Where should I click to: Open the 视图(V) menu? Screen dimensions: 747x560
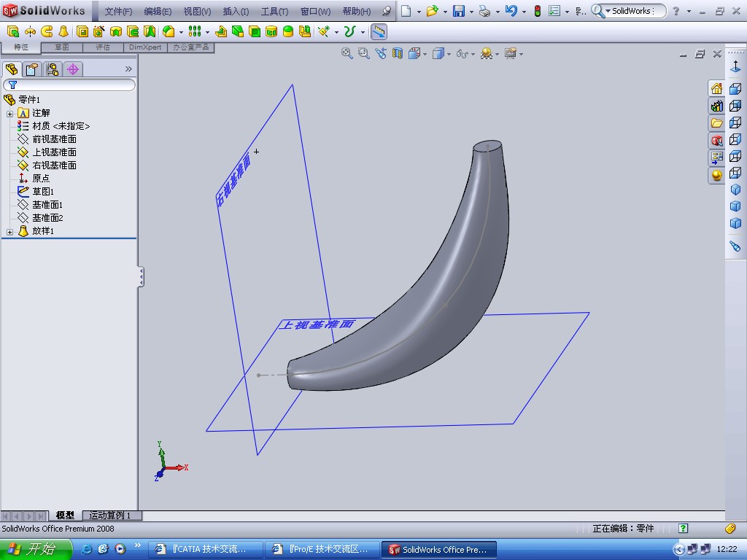pyautogui.click(x=197, y=12)
